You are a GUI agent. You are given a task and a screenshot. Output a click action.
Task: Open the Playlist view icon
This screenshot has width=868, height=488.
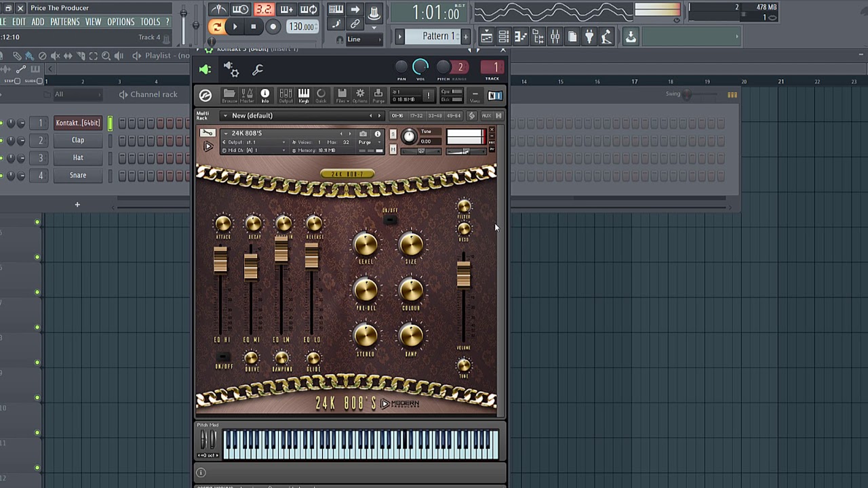(487, 37)
